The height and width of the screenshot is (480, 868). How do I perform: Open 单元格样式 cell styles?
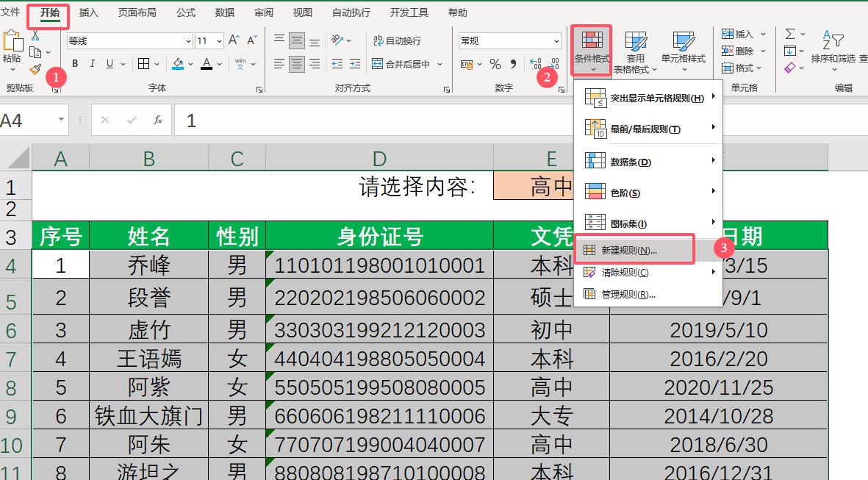pos(684,52)
